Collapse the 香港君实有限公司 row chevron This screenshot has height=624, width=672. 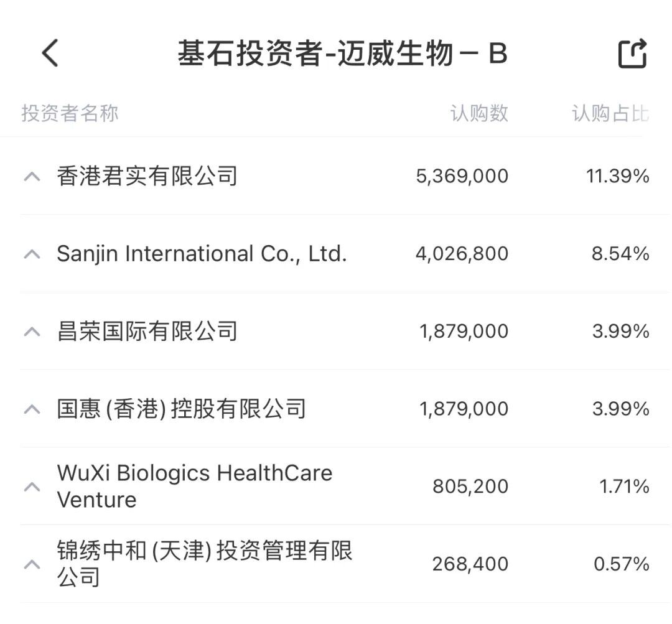pos(32,177)
